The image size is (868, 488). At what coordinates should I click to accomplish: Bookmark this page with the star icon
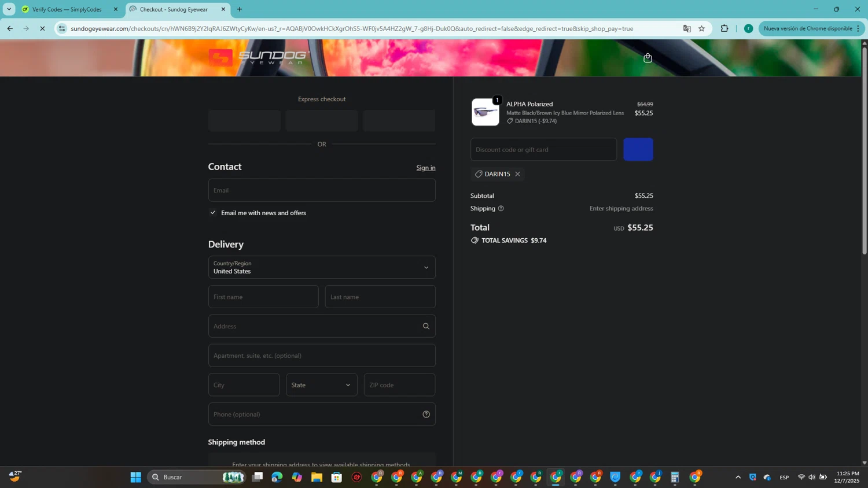[x=701, y=28]
